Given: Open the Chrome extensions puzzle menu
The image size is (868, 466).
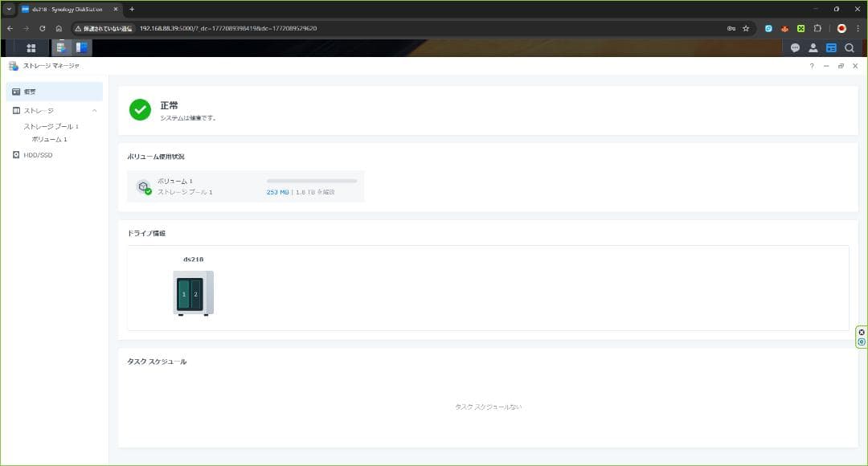Looking at the screenshot, I should tap(817, 28).
